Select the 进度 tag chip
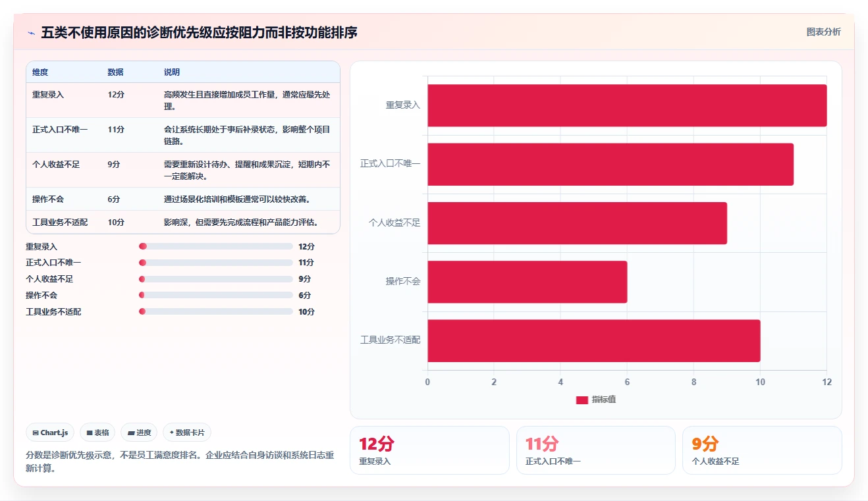Viewport: 868px width, 501px height. point(140,433)
